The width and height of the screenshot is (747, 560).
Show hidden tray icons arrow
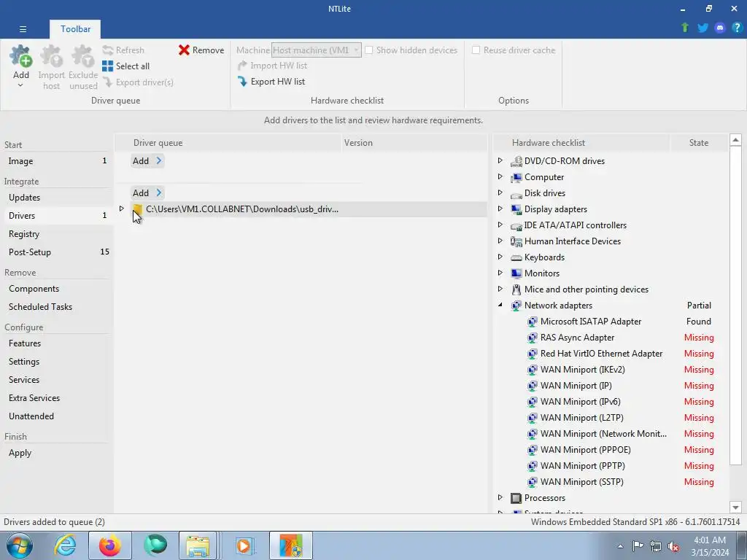(620, 546)
